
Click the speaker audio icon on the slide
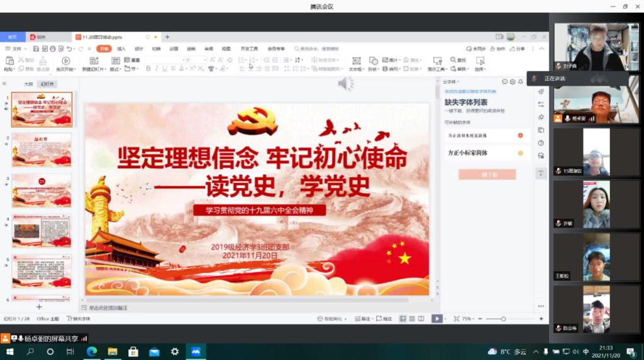point(345,84)
